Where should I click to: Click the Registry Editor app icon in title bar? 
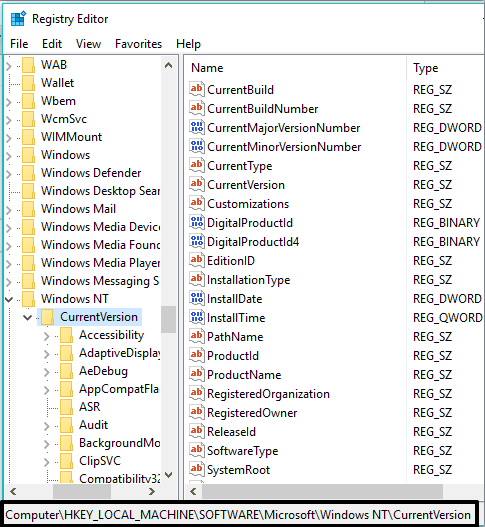click(18, 18)
